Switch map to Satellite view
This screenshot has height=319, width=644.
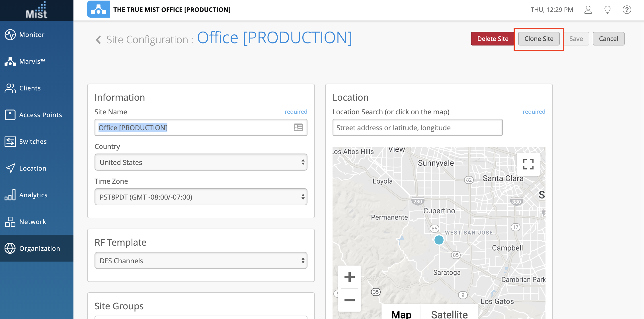(449, 314)
